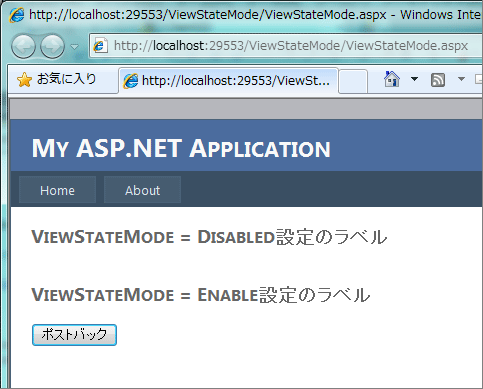The height and width of the screenshot is (389, 483).
Task: Open the About navigation menu item
Action: click(142, 190)
